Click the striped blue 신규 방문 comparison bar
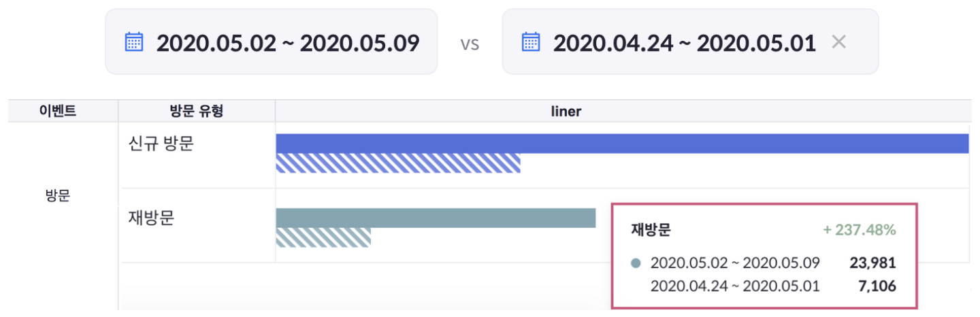 [398, 163]
